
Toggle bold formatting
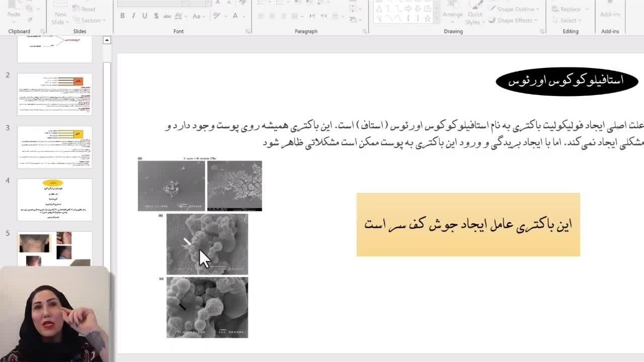click(x=122, y=16)
